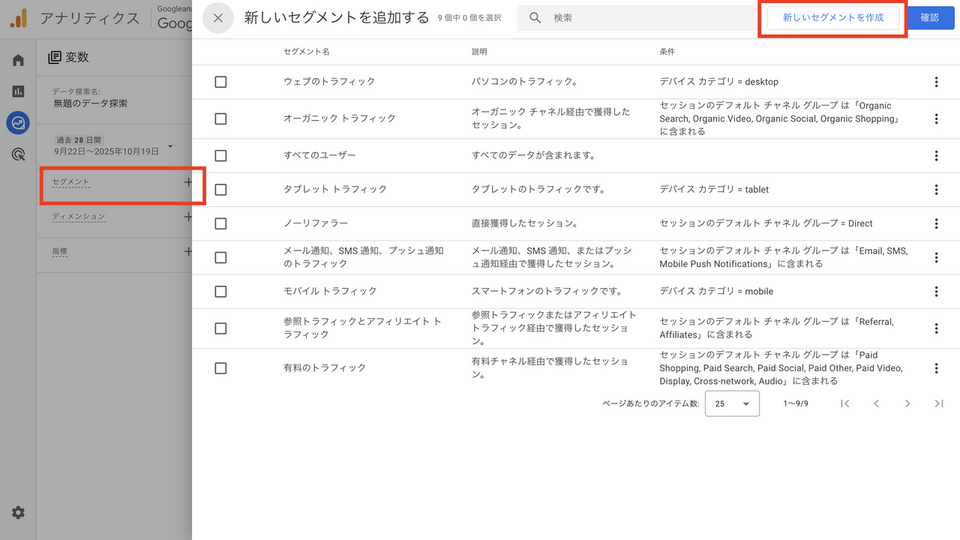Click 新しいセグメントを作成 button

tap(833, 18)
